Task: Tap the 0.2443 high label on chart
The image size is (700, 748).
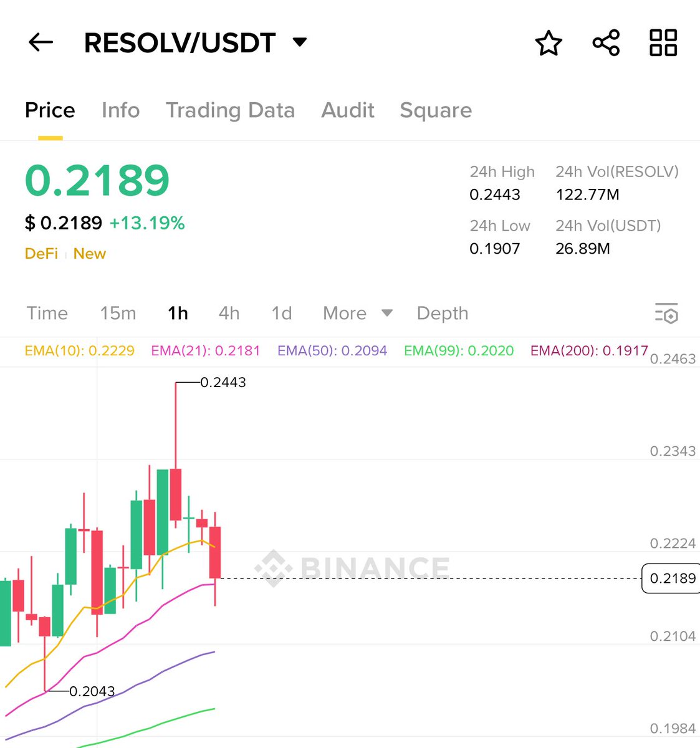Action: (223, 382)
